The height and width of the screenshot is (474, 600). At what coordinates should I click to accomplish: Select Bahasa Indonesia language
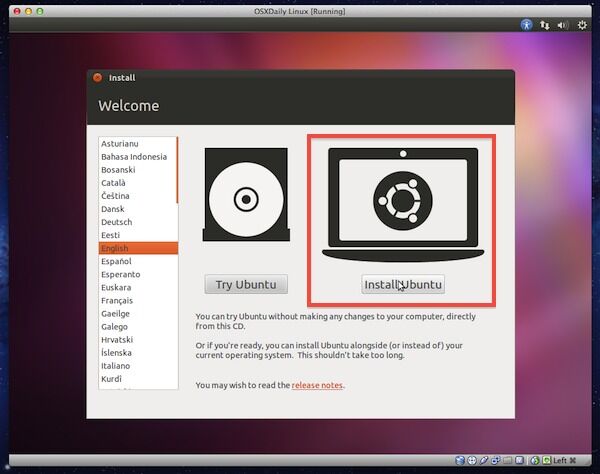(x=138, y=156)
